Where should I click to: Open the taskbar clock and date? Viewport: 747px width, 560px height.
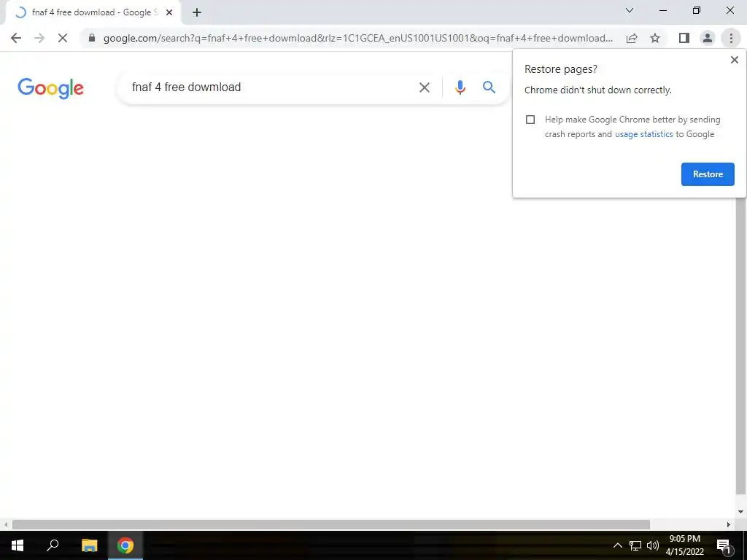tap(684, 545)
